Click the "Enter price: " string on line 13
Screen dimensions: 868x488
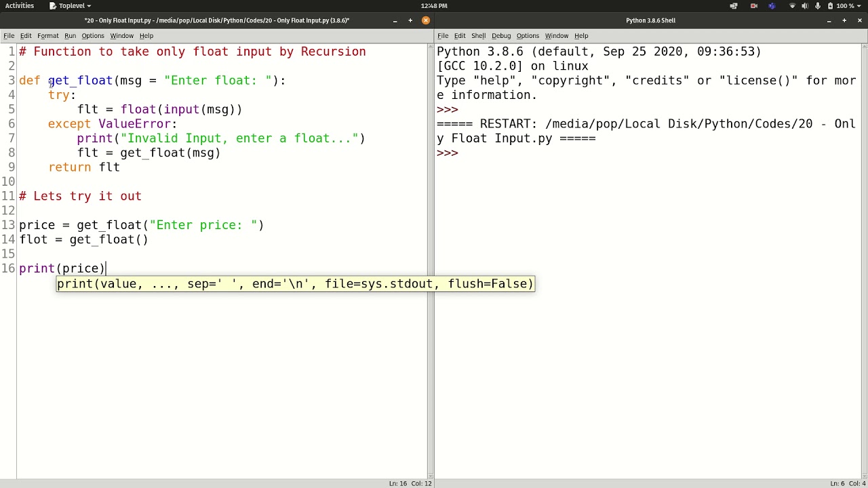click(x=203, y=225)
